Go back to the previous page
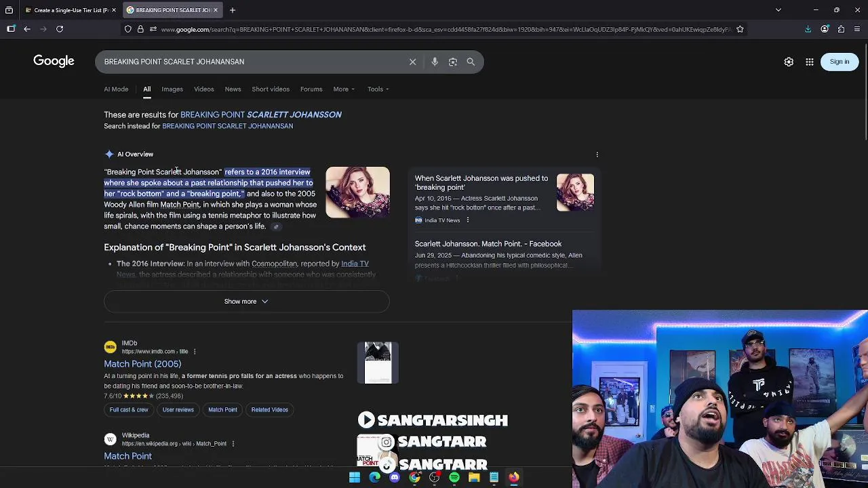Image resolution: width=868 pixels, height=488 pixels. pos(27,29)
